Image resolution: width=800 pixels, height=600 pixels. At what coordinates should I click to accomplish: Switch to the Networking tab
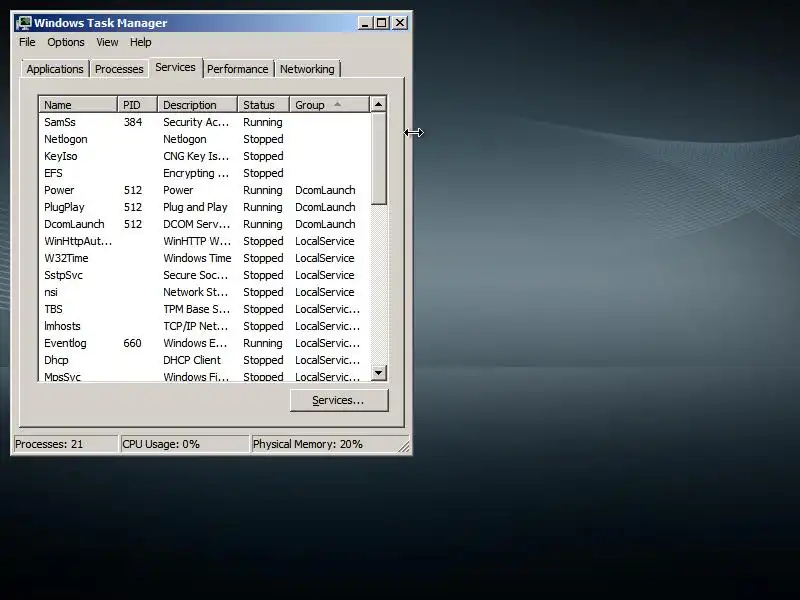point(307,69)
